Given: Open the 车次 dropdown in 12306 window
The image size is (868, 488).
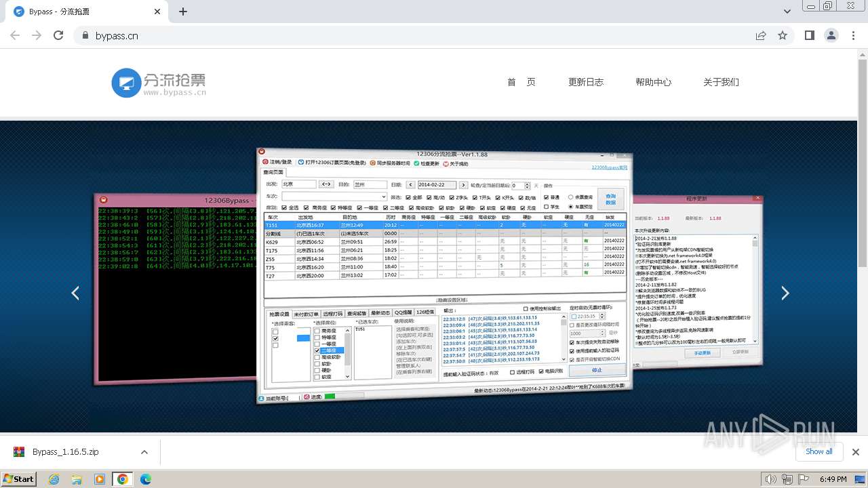Looking at the screenshot, I should (384, 197).
